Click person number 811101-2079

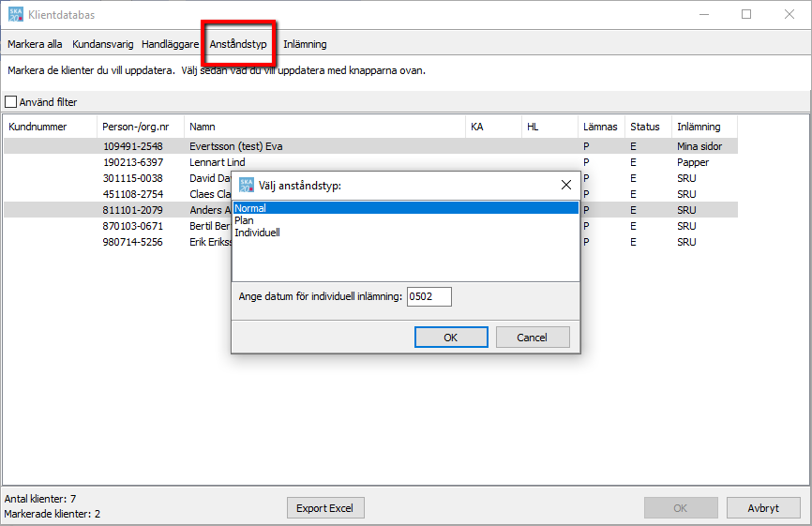[x=132, y=210]
